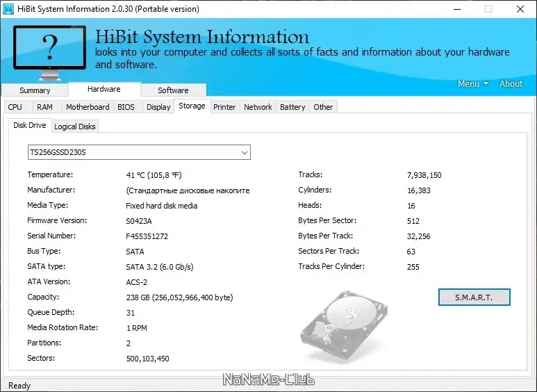Screen dimensions: 537x392
Task: Click the 1 RPM rotation rate value
Action: click(137, 328)
